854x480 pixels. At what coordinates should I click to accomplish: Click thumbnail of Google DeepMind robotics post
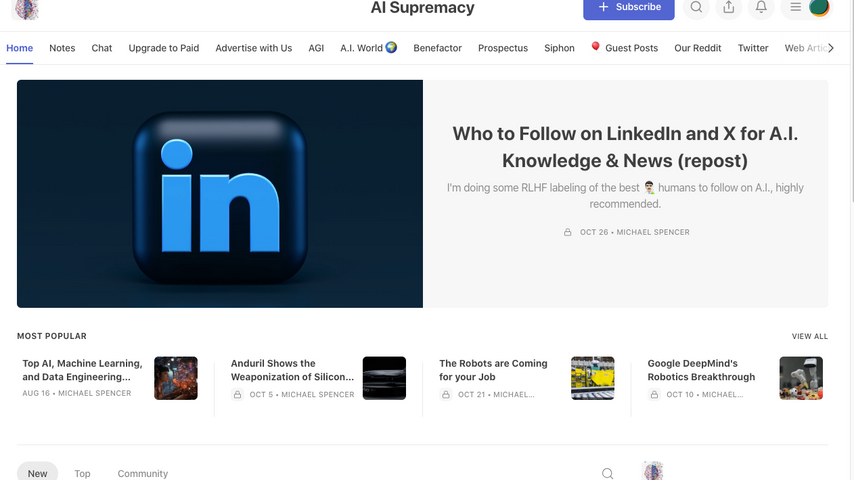tap(801, 378)
